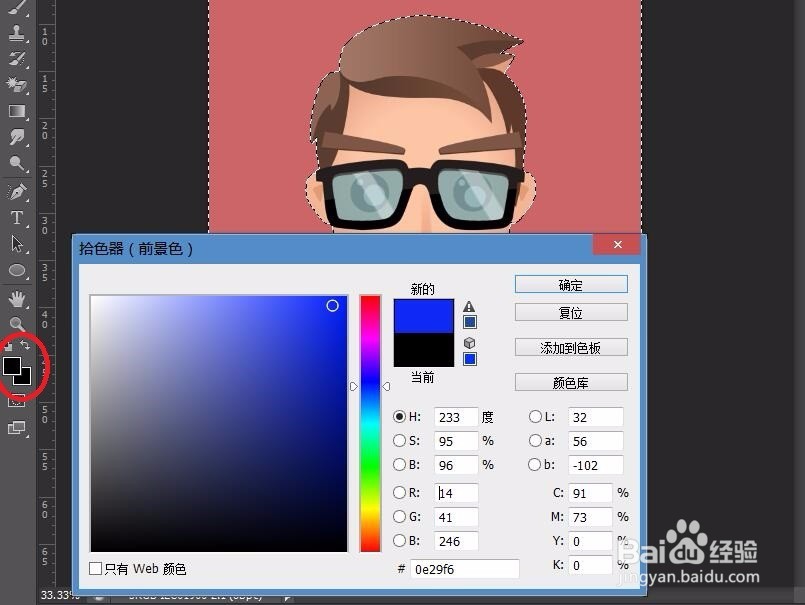The image size is (805, 605).
Task: Select the Horizontal Type tool
Action: [17, 218]
